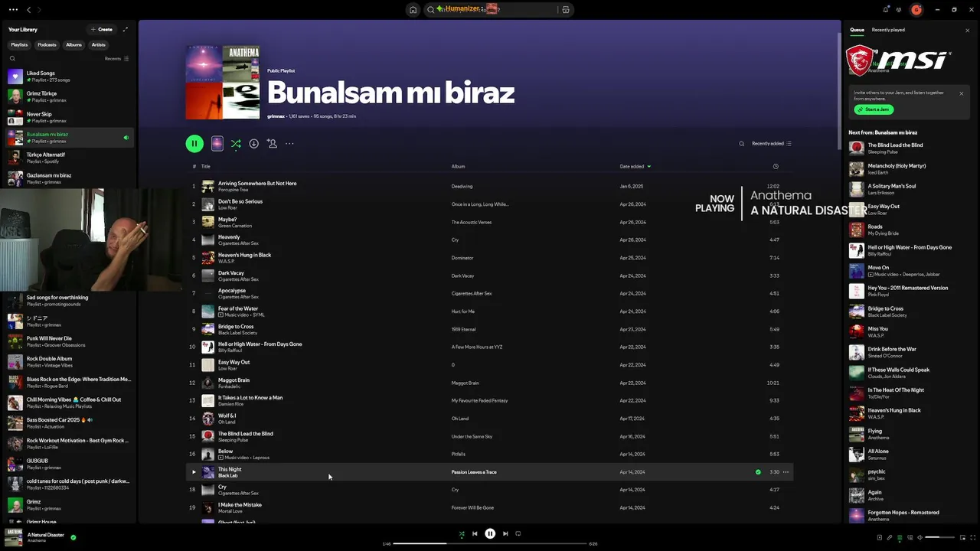Navigate forward with the right arrow
This screenshot has width=980, height=551.
pos(39,9)
